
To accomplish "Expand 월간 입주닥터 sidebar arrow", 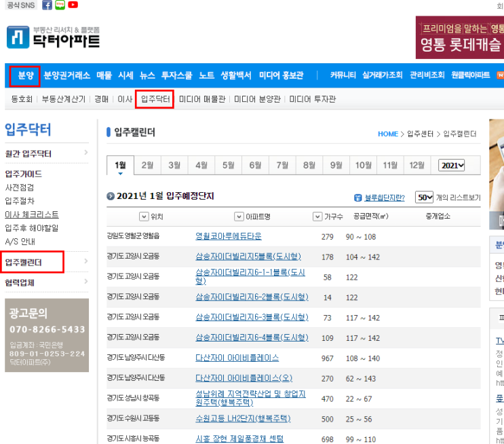I will 86,153.
